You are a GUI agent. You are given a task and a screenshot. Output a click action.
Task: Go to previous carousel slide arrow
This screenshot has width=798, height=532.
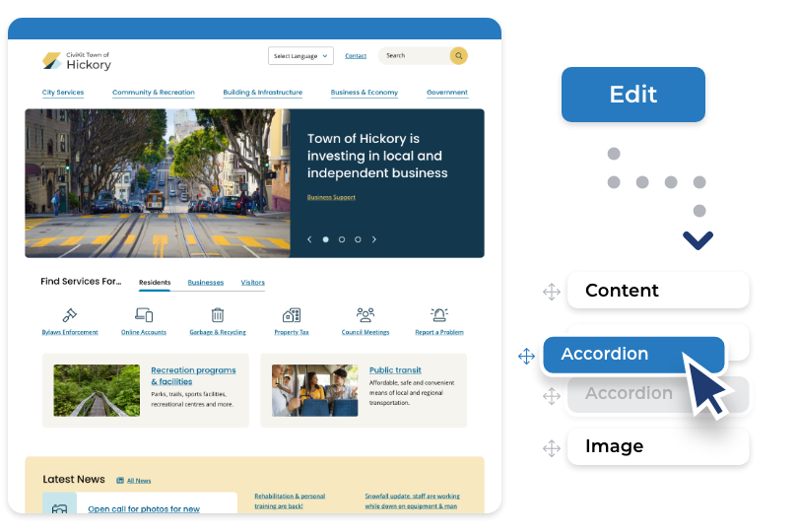tap(309, 239)
